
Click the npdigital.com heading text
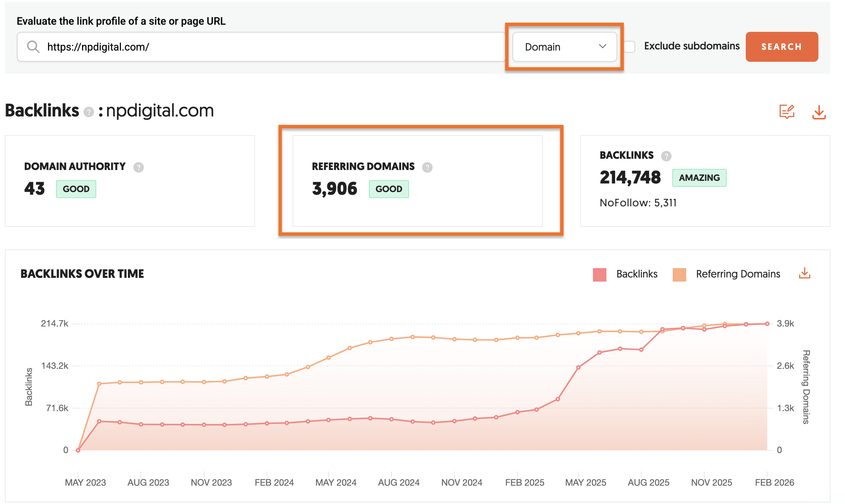[160, 111]
